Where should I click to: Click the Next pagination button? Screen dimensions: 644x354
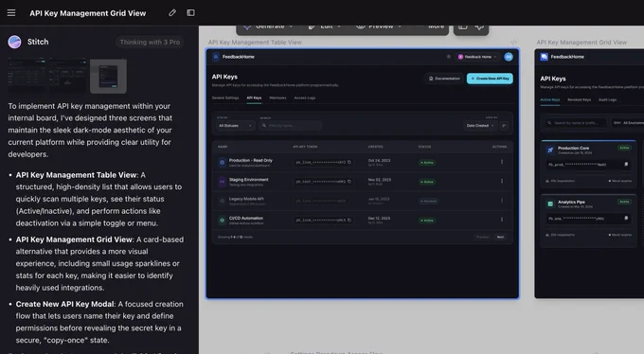[x=500, y=237]
